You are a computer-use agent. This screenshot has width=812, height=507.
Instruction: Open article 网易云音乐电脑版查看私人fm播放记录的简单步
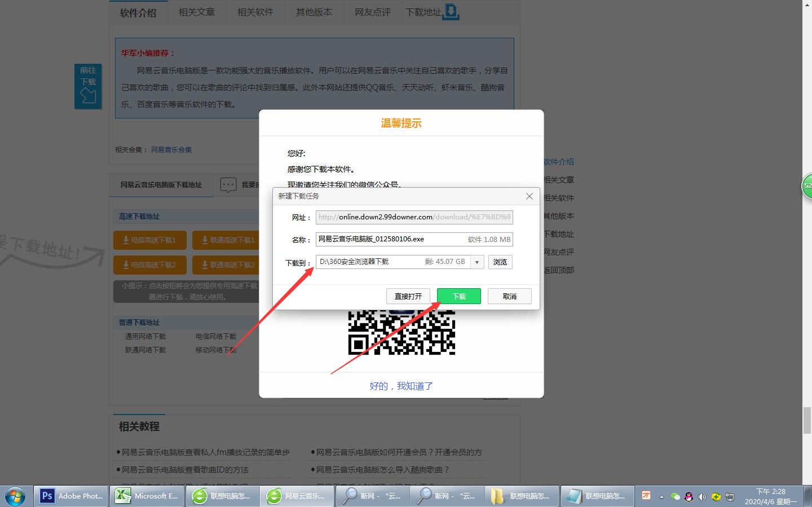(206, 452)
